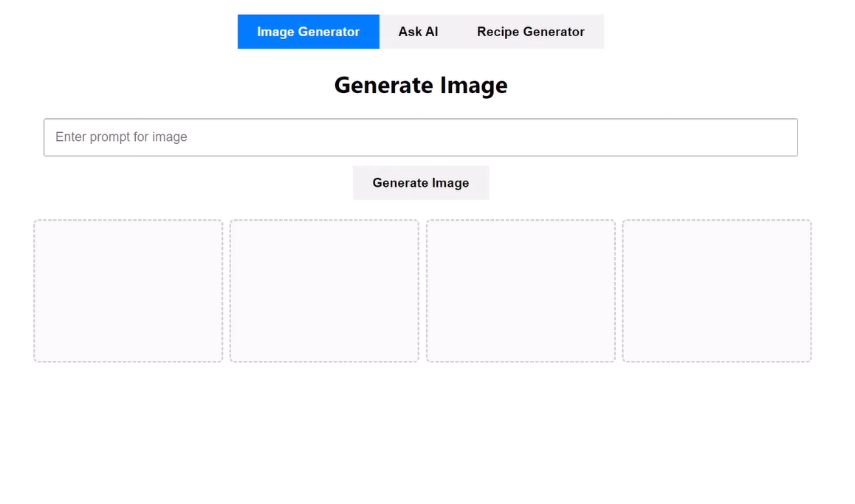Activate the highlighted Image Generator tab
Viewport: 855px width, 504px height.
[x=308, y=32]
